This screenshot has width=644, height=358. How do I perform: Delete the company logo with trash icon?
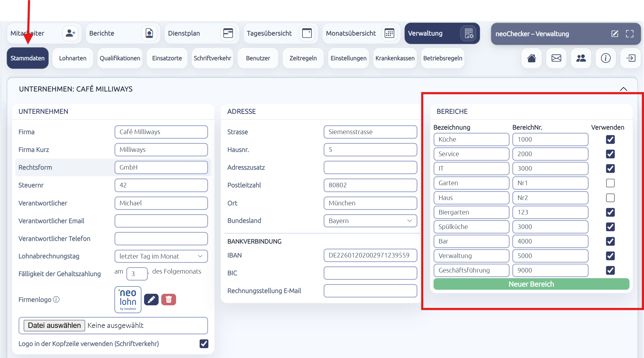pyautogui.click(x=169, y=299)
